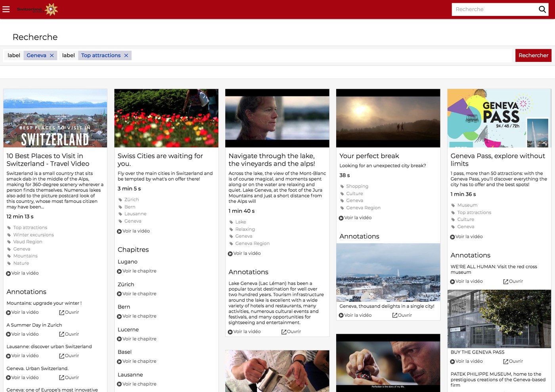The height and width of the screenshot is (392, 555).
Task: Open the Geneva Pass thumbnail image
Action: [499, 118]
